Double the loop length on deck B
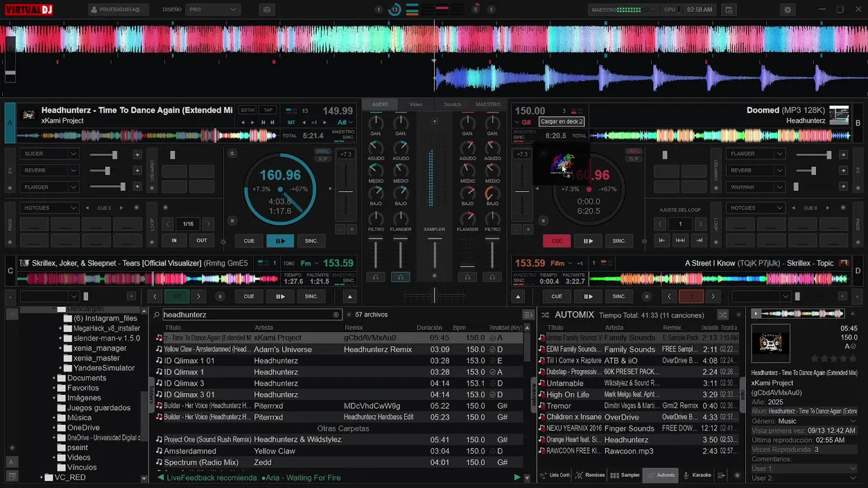Screen dimensions: 868x488 [x=699, y=224]
